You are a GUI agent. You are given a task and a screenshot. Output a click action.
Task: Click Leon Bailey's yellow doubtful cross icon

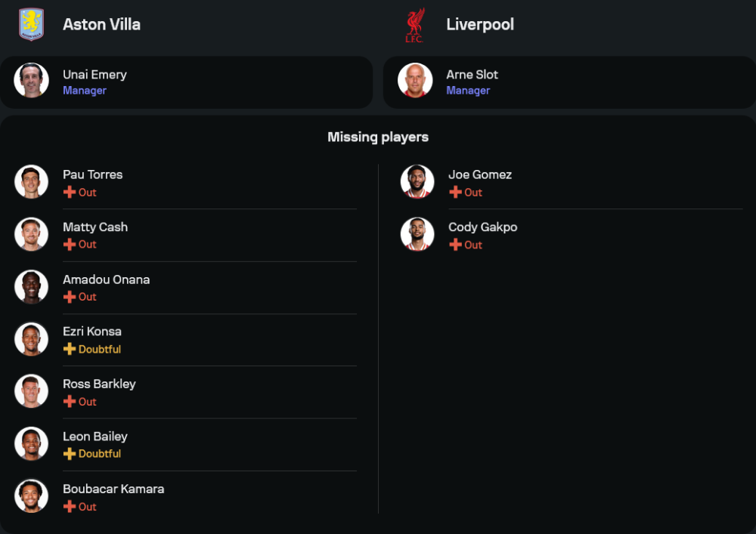70,454
